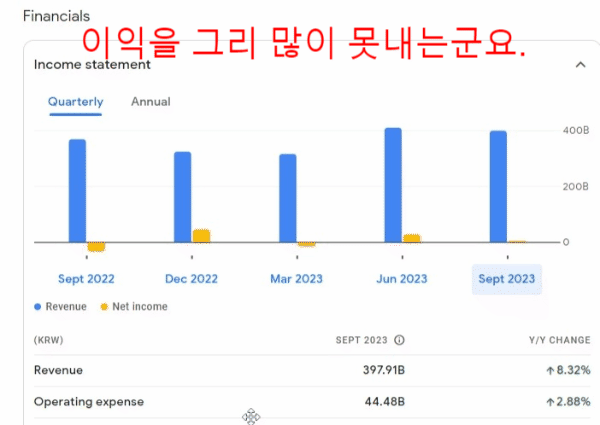The image size is (600, 425).
Task: Switch to the Quarterly tab
Action: tap(75, 102)
